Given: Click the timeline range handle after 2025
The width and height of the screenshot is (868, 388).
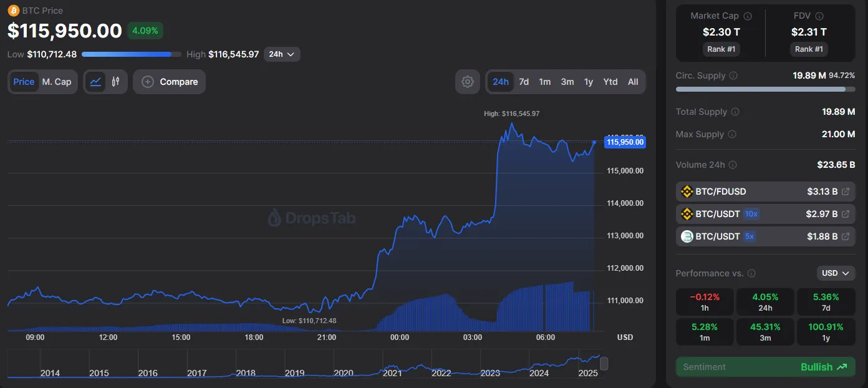Looking at the screenshot, I should coord(604,364).
